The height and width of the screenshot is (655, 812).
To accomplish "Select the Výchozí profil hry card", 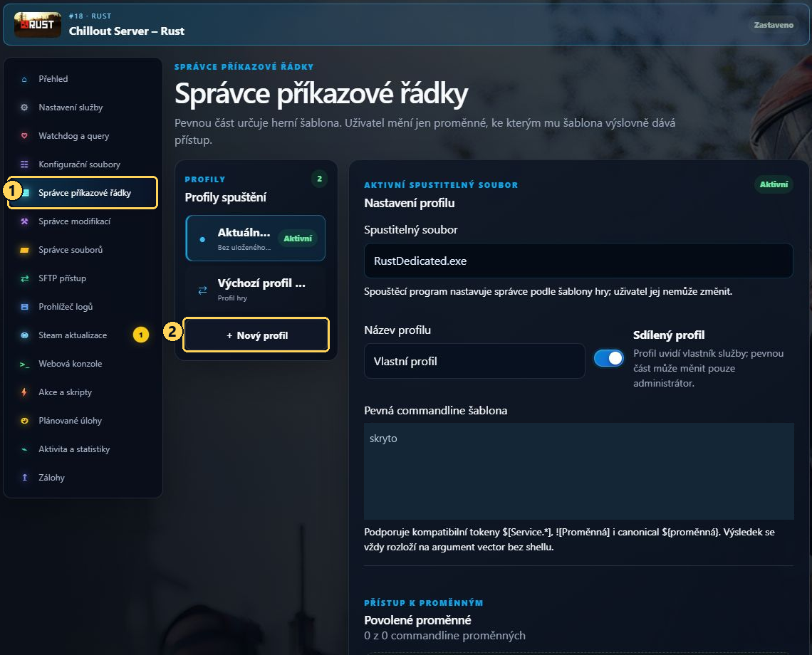I will [255, 289].
